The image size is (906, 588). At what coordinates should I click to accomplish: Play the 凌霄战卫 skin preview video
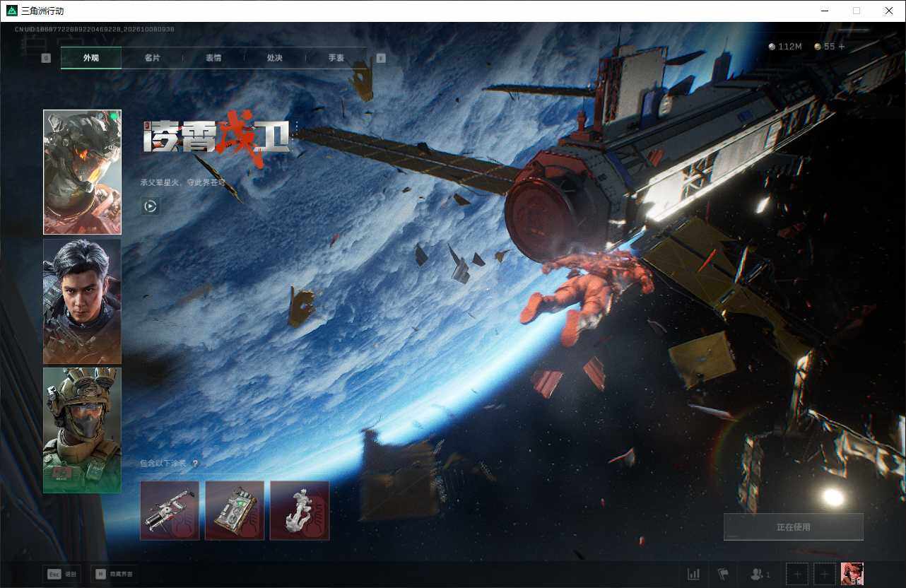(x=150, y=206)
